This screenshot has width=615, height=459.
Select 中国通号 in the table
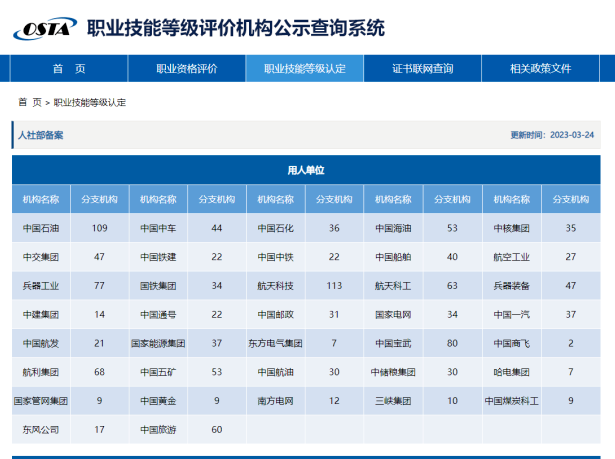158,315
